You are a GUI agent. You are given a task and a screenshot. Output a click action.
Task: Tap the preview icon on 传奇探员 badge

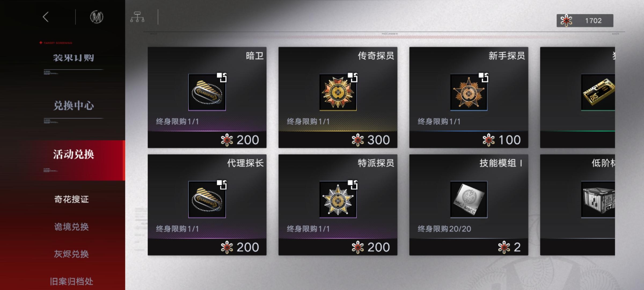pos(353,77)
